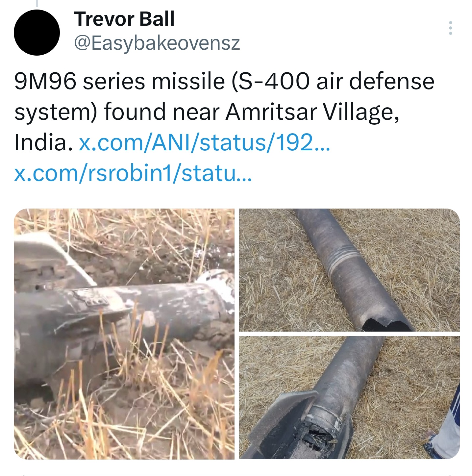Open the three-dot more options menu
The height and width of the screenshot is (476, 472).
click(450, 28)
